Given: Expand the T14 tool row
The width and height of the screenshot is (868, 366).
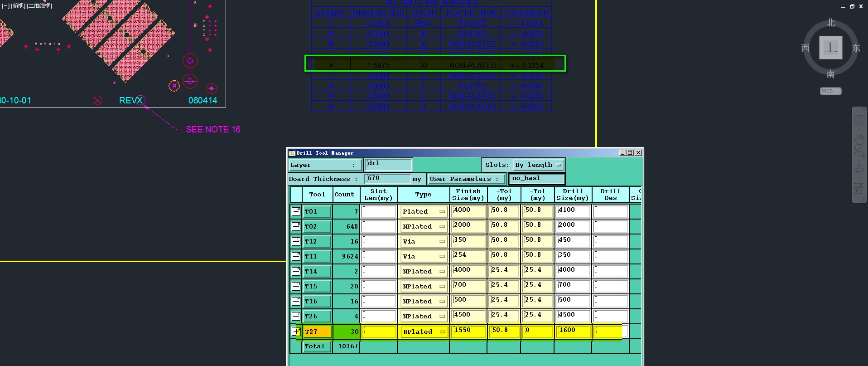Looking at the screenshot, I should 296,271.
